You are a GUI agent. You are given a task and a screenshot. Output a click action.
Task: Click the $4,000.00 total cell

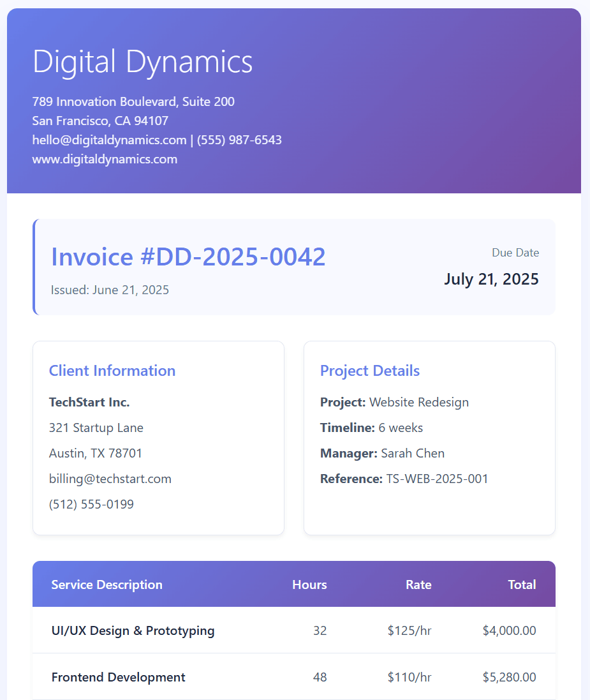click(509, 631)
